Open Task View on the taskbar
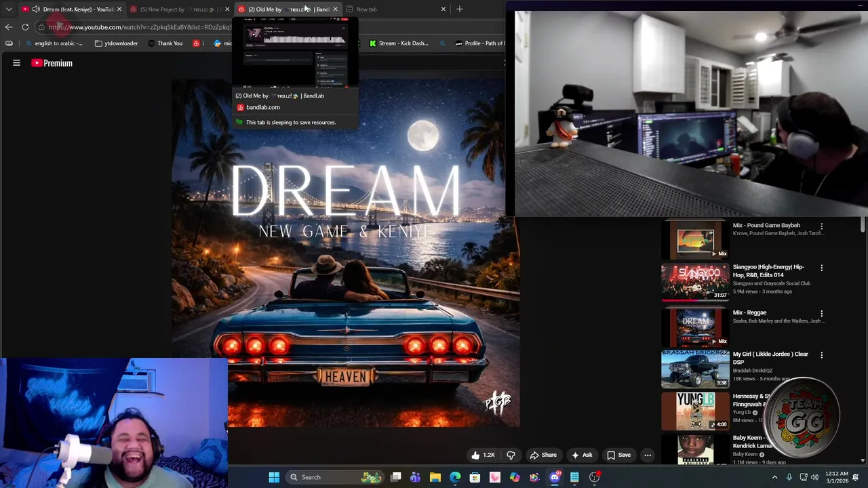The height and width of the screenshot is (488, 868). [396, 477]
